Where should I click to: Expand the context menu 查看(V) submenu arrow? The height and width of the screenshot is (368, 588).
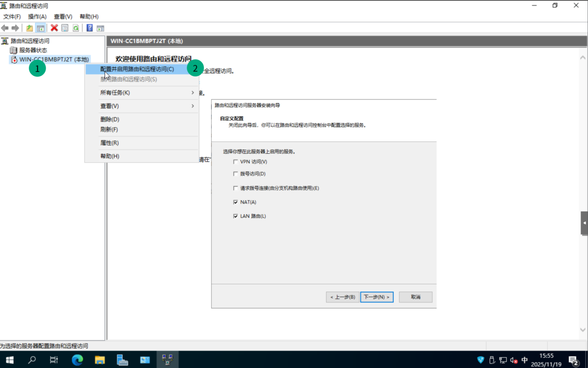pyautogui.click(x=193, y=106)
